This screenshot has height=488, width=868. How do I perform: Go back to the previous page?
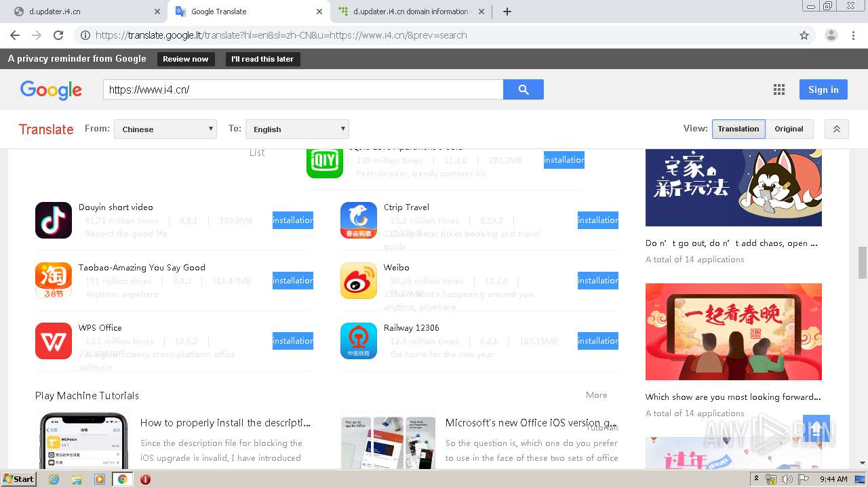point(15,35)
